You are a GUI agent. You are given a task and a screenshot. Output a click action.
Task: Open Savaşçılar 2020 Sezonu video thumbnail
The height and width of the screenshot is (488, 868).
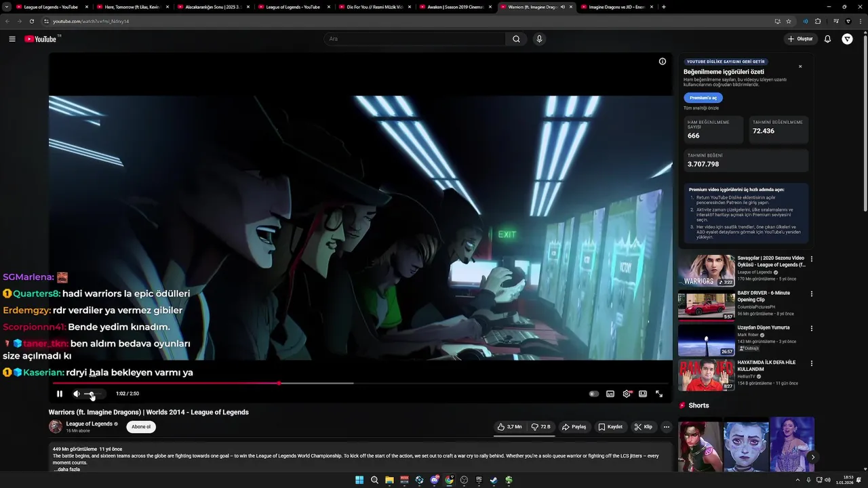tap(707, 270)
